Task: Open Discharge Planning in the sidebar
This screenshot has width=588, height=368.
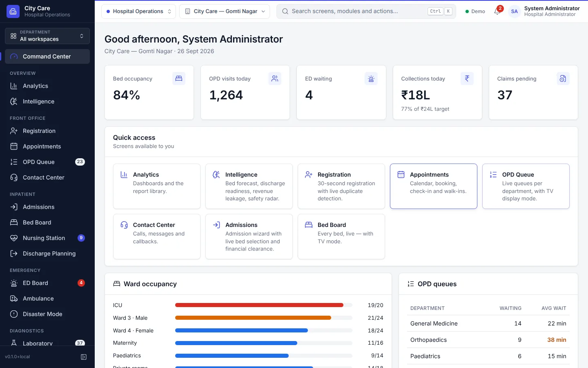Action: click(47, 254)
